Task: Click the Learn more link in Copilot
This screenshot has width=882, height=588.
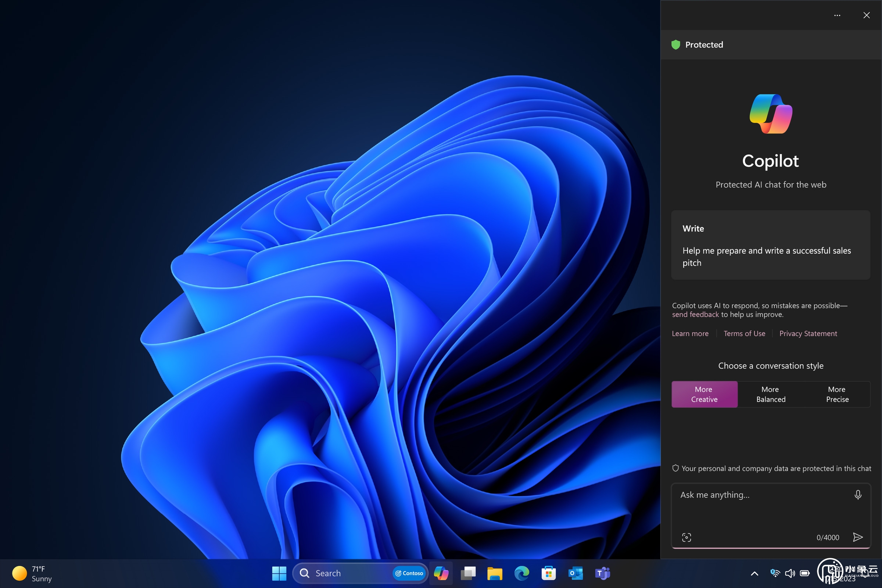Action: [690, 333]
